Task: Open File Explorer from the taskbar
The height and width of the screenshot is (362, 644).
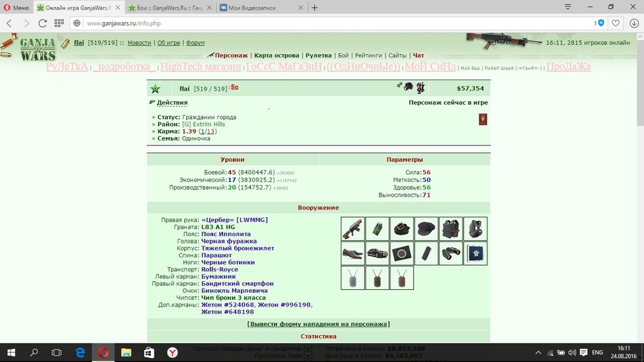Action: [x=126, y=352]
